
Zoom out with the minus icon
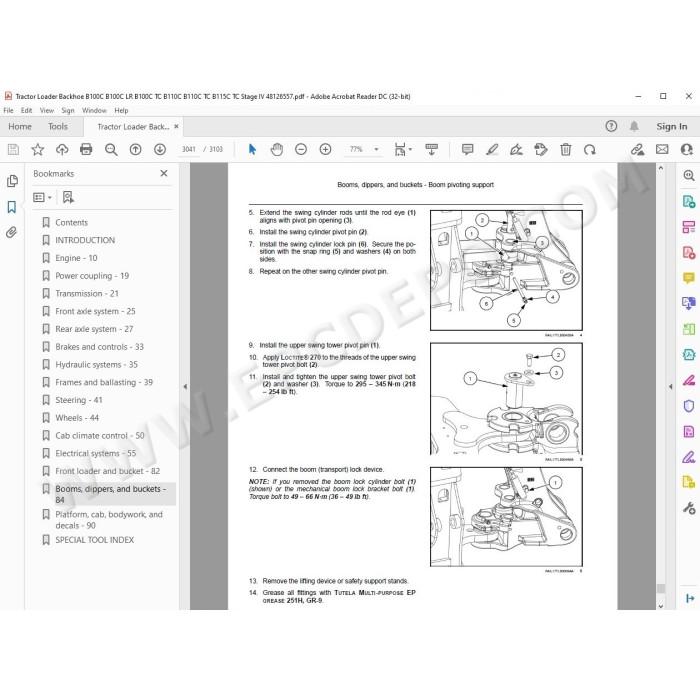[301, 149]
